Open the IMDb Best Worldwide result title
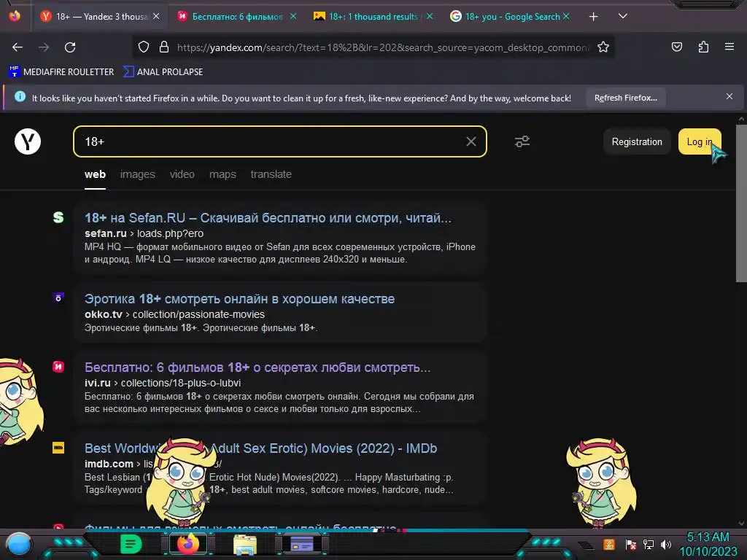Image resolution: width=747 pixels, height=560 pixels. [x=260, y=448]
